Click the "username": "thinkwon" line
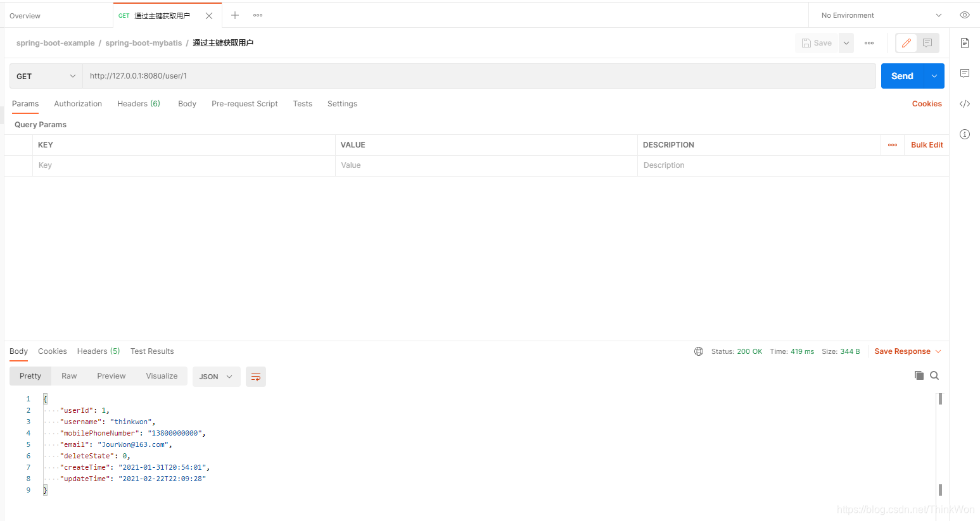This screenshot has height=521, width=980. (108, 422)
